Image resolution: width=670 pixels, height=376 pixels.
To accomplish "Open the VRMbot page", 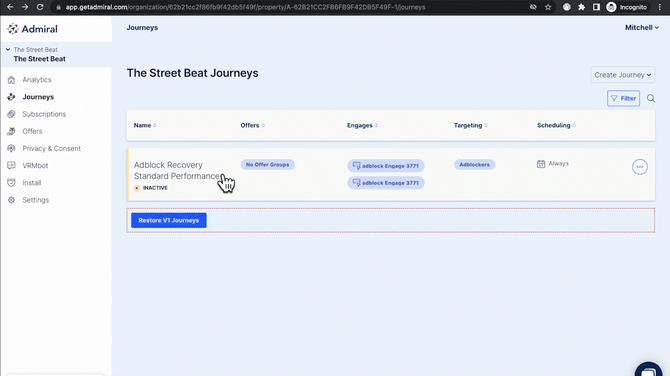I will pos(35,165).
